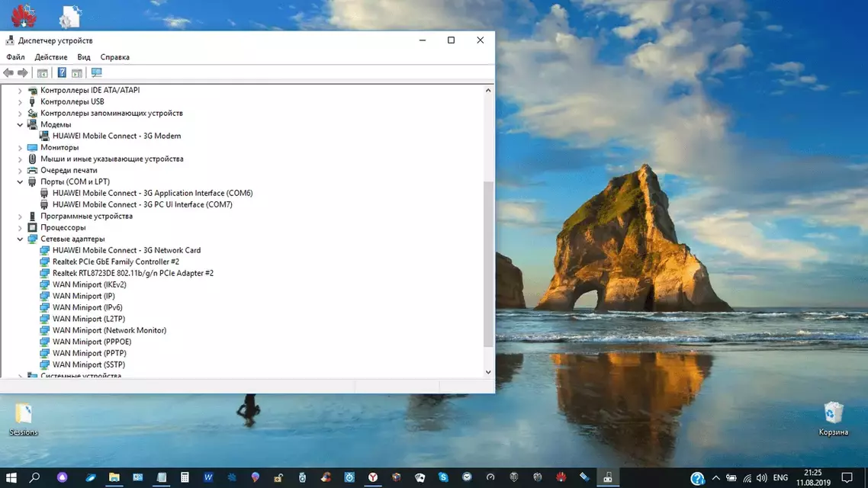Collapse the Сетевые адаптеры category

pyautogui.click(x=21, y=239)
